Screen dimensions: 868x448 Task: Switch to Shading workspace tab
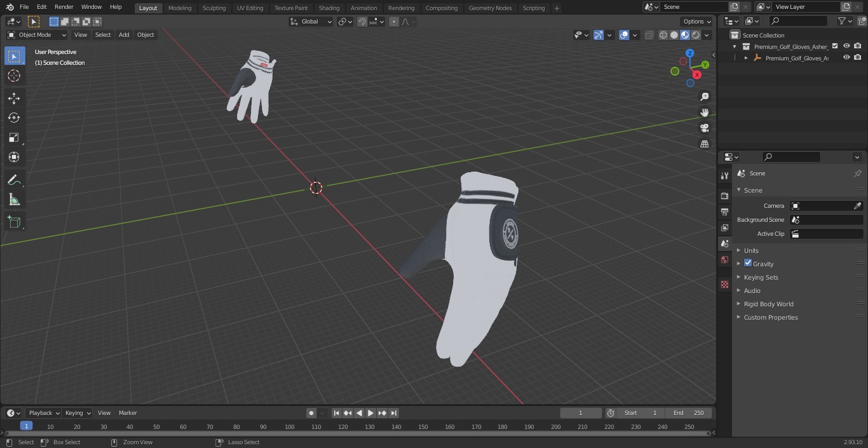(329, 8)
